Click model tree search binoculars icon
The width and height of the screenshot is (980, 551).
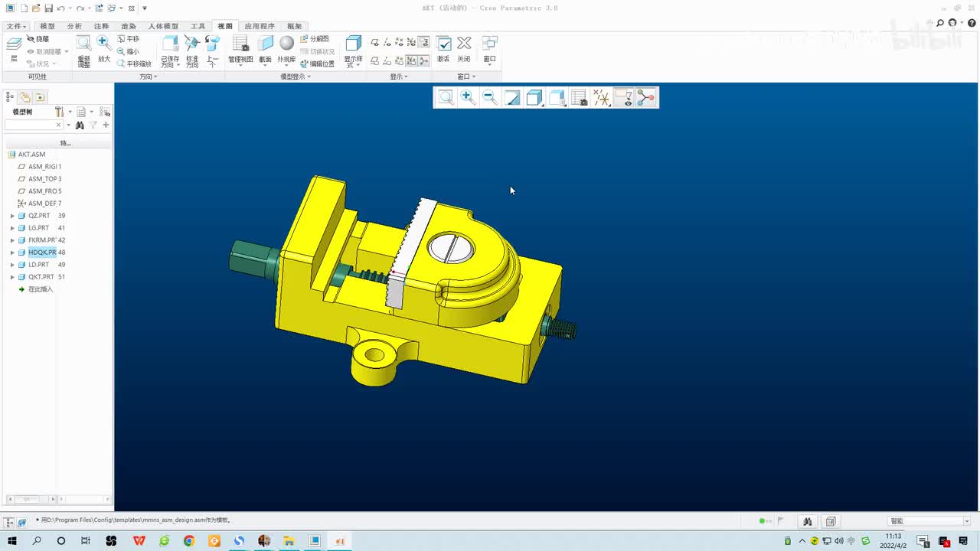tap(80, 125)
